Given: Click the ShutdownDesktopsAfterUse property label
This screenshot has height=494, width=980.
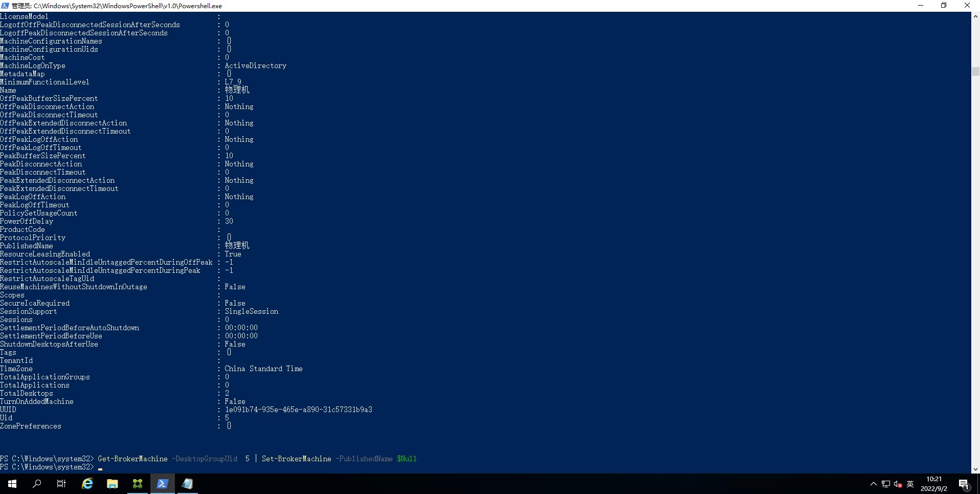Looking at the screenshot, I should pyautogui.click(x=49, y=344).
